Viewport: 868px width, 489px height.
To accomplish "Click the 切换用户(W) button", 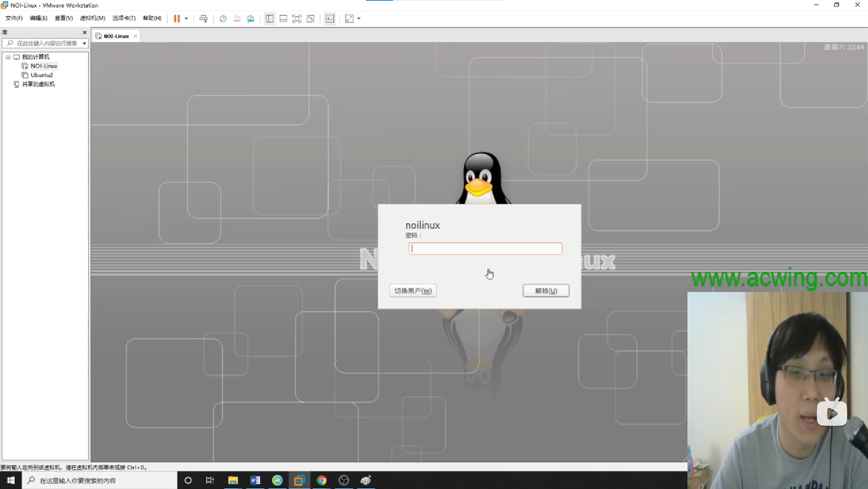I will coord(413,291).
